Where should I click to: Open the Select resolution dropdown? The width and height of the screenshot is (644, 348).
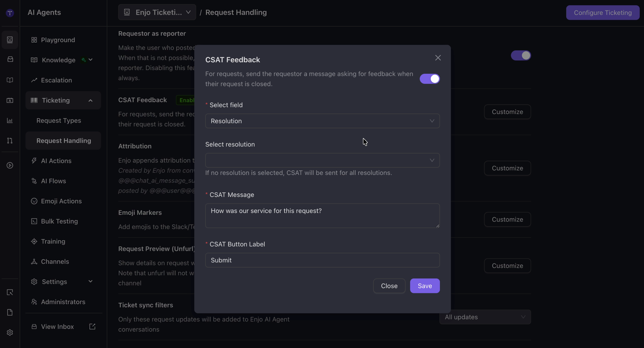(x=322, y=160)
